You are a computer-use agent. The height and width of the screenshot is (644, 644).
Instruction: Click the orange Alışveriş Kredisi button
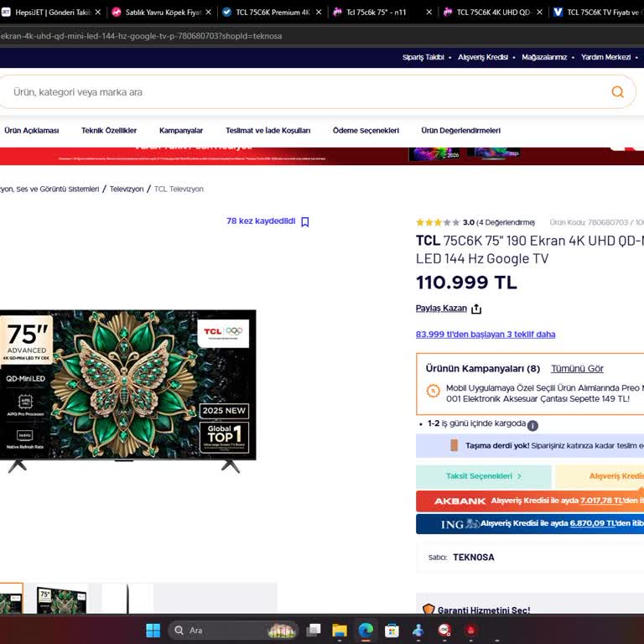pyautogui.click(x=600, y=476)
